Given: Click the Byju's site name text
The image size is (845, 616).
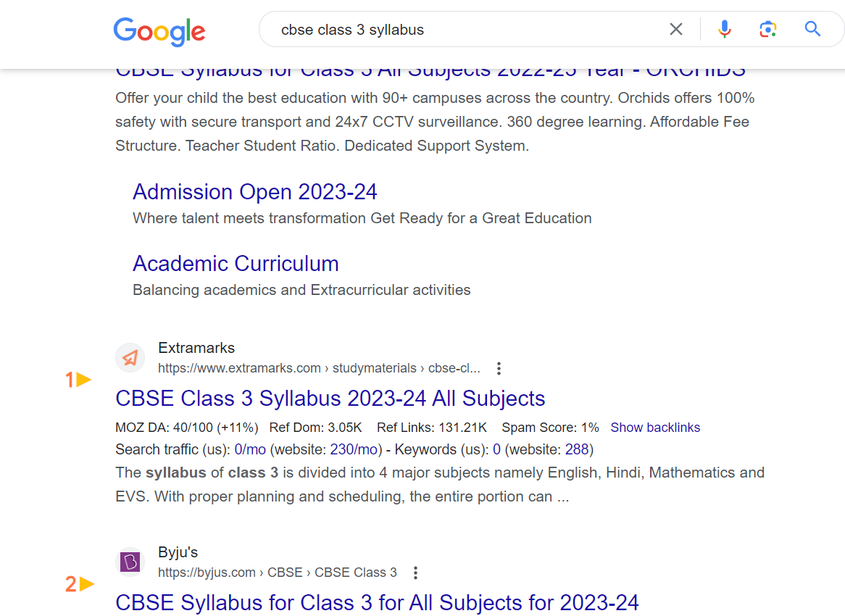Looking at the screenshot, I should point(178,552).
